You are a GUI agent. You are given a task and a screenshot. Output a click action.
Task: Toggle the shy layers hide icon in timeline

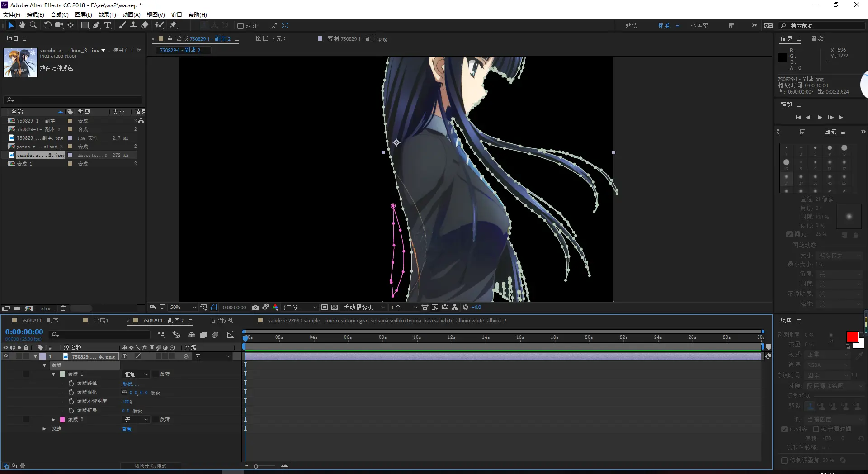(192, 335)
